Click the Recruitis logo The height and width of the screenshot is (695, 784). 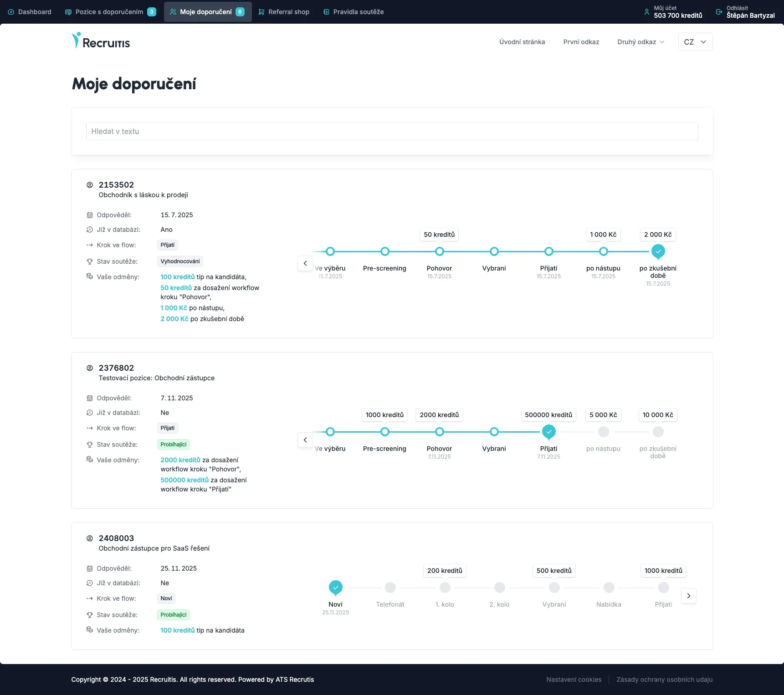pyautogui.click(x=100, y=41)
